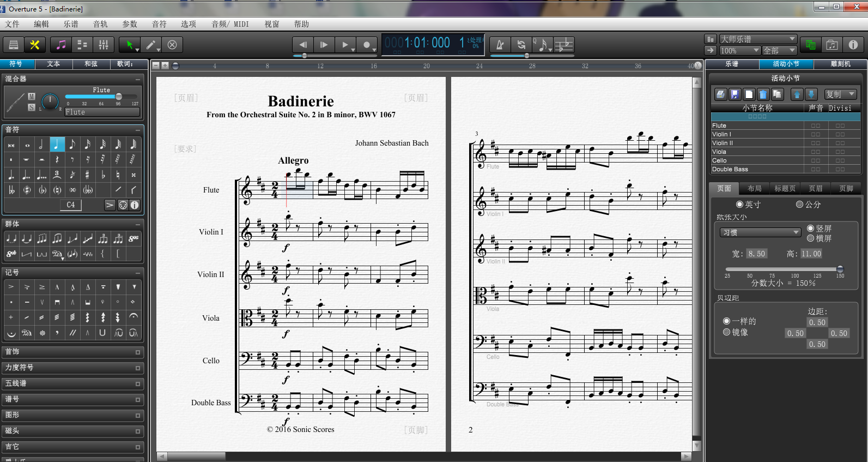868x462 pixels.
Task: Select the whole note in the note palette
Action: coord(26,145)
